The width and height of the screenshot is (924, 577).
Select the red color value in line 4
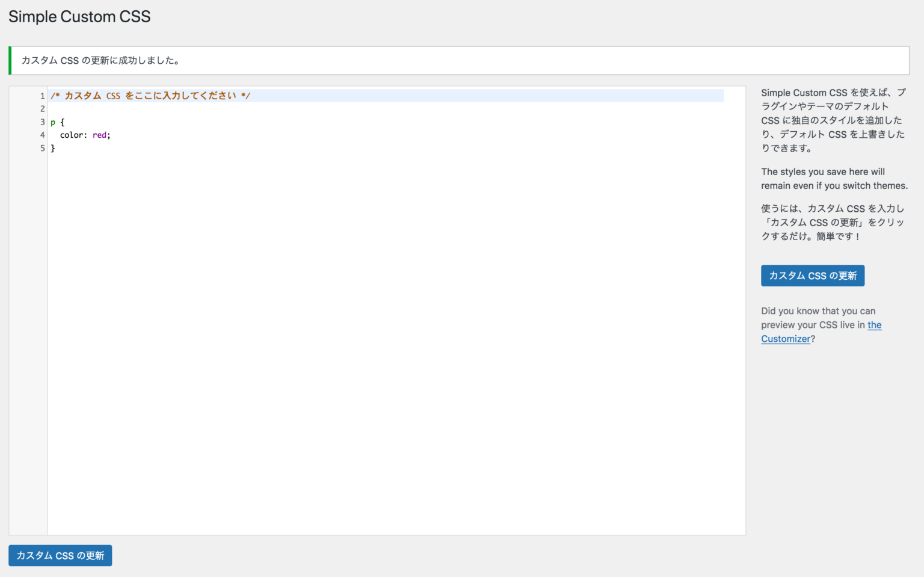[x=99, y=135]
